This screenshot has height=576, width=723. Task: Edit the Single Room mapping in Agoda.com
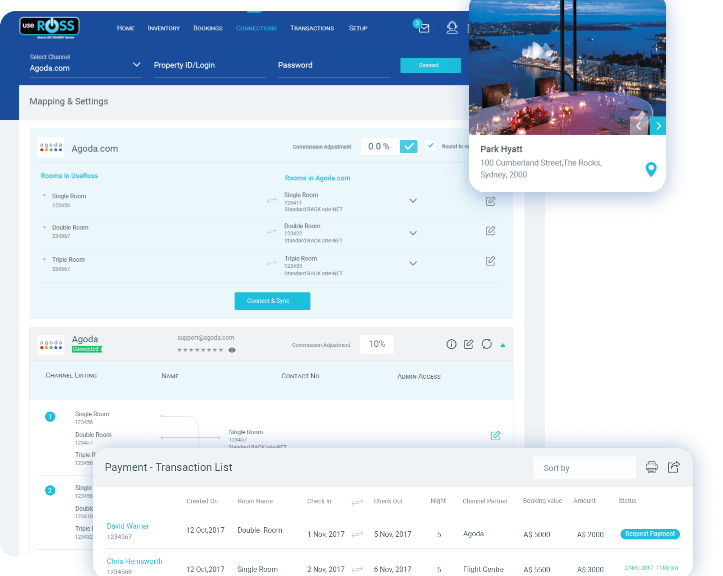tap(490, 201)
